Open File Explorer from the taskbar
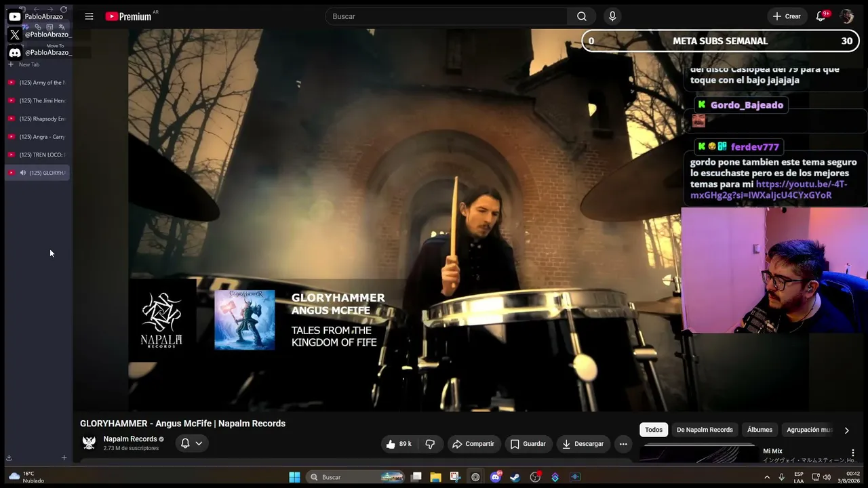Screen dimensions: 868x488 [x=435, y=477]
